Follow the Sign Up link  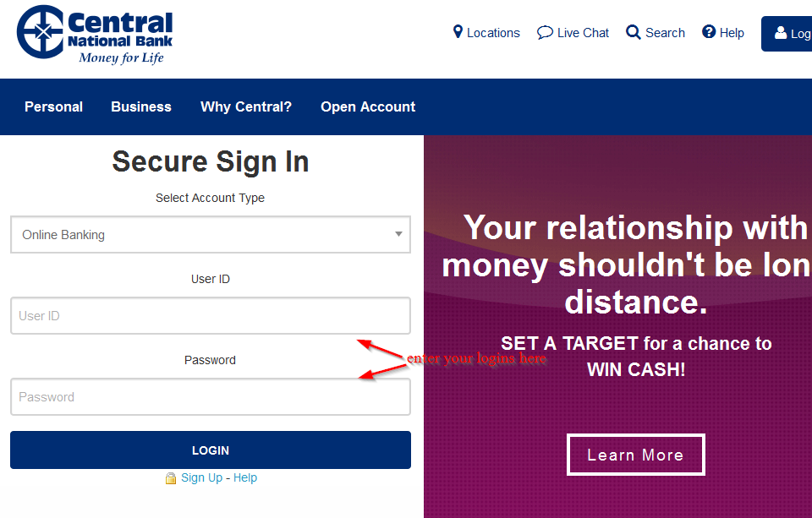tap(201, 477)
